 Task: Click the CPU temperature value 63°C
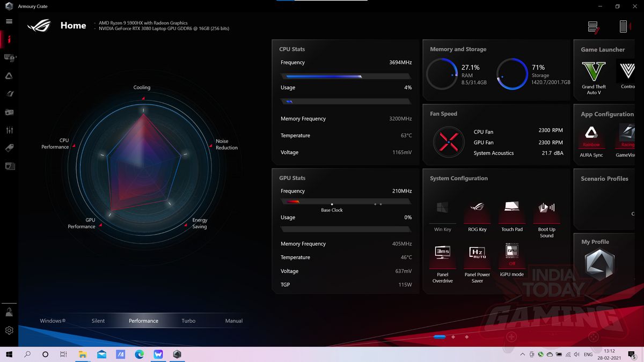click(406, 136)
